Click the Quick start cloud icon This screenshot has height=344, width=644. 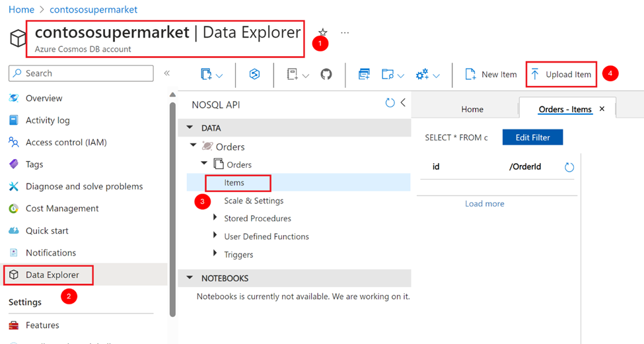(x=14, y=230)
